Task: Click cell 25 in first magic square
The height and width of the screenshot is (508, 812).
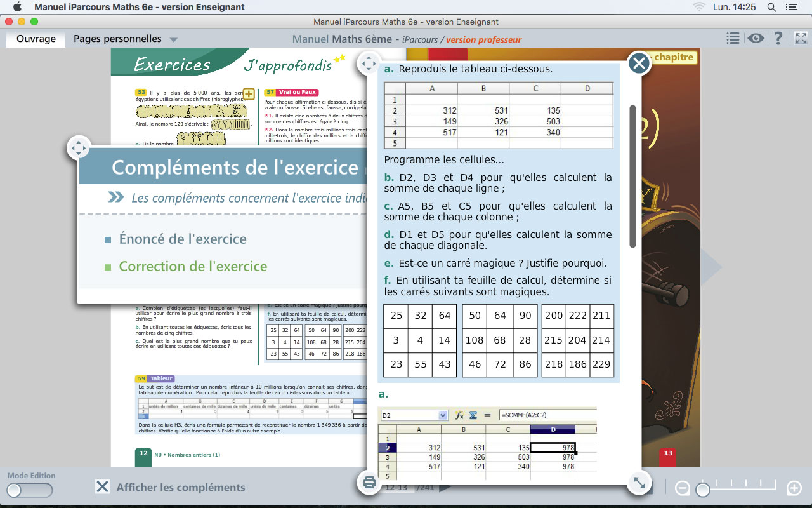Action: (396, 316)
